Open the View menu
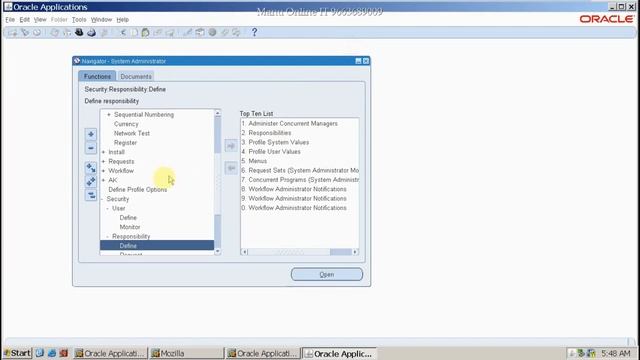Screen dimensions: 640x360 point(40,20)
